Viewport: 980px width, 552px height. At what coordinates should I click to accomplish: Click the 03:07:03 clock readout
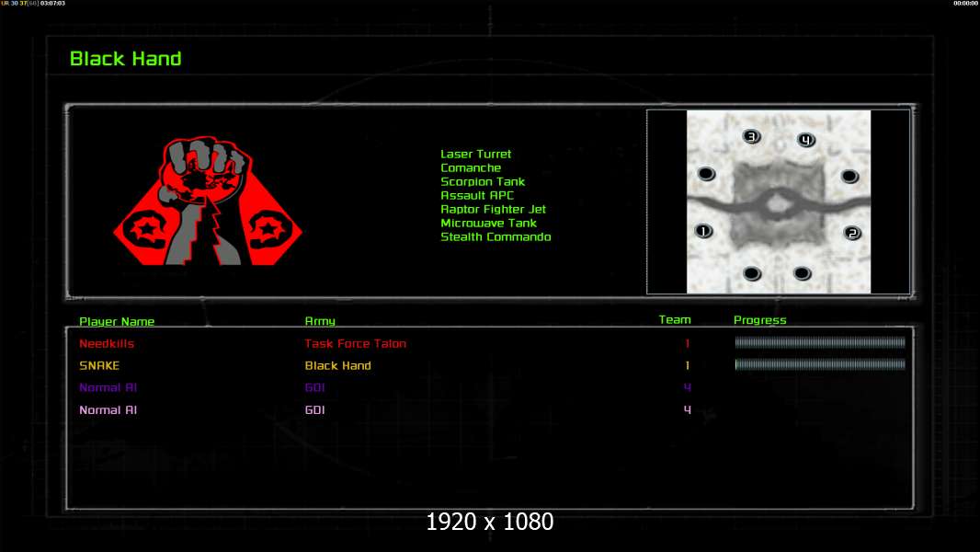(52, 3)
